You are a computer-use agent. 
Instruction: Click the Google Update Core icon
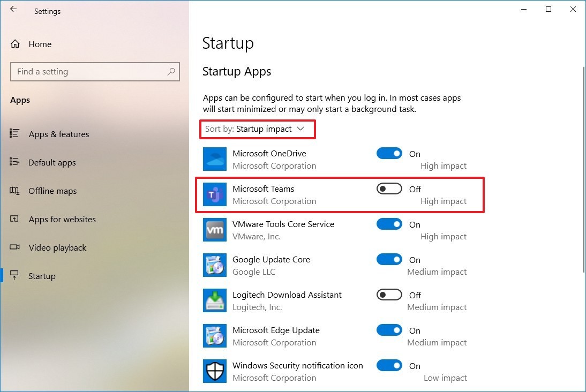214,265
